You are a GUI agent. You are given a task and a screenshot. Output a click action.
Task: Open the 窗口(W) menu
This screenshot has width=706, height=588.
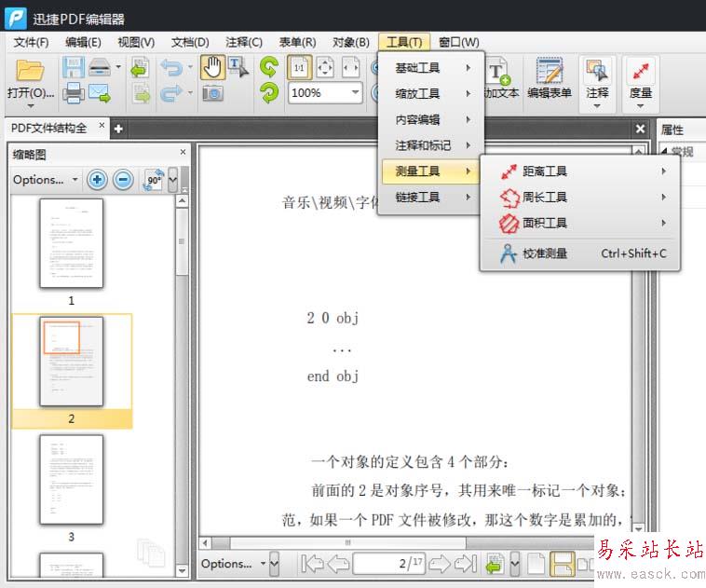(x=459, y=43)
